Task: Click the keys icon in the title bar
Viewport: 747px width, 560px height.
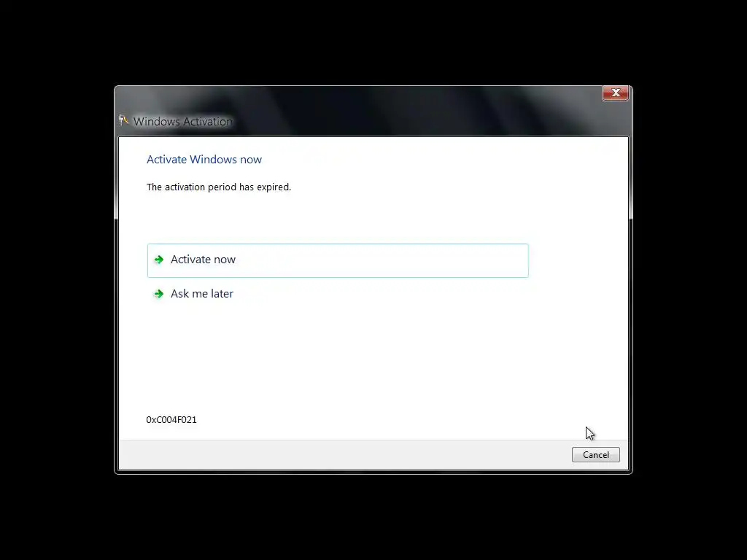Action: click(124, 120)
